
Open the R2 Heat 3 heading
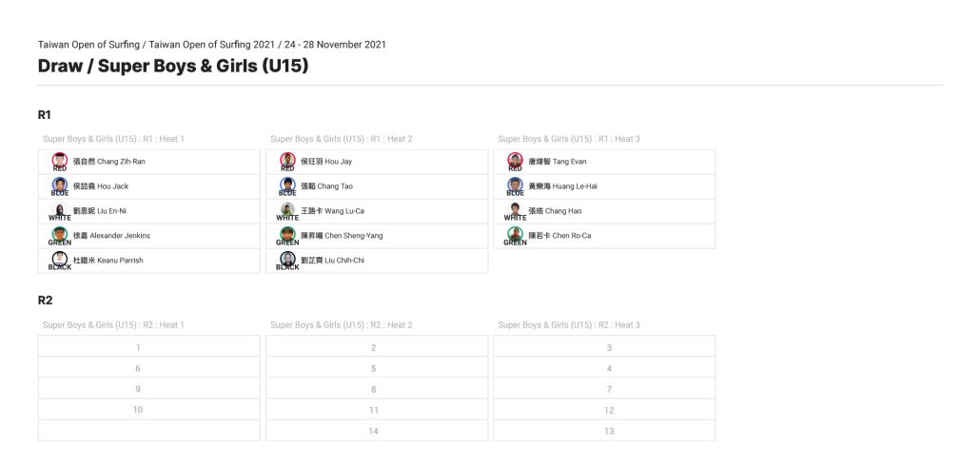coord(569,324)
